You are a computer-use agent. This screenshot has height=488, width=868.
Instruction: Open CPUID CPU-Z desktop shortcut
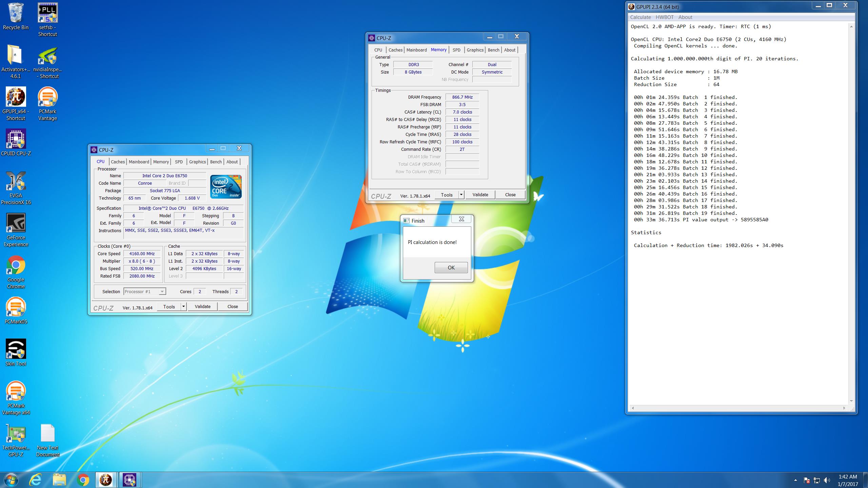coord(16,142)
